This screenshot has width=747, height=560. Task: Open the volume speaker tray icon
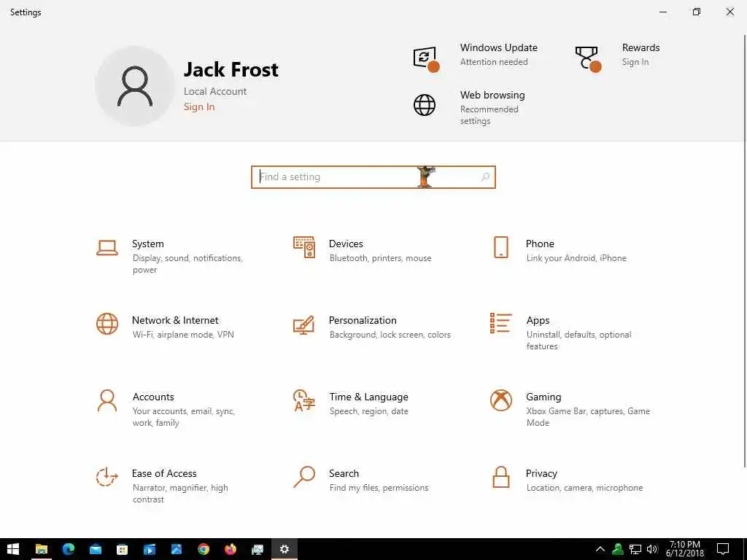[x=651, y=549]
